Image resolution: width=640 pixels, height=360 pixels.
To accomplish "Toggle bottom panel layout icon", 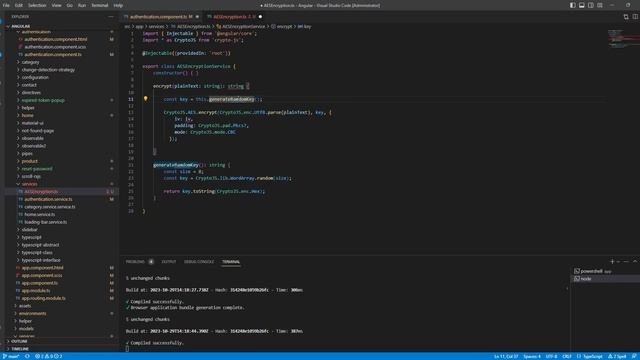I will 582,5.
